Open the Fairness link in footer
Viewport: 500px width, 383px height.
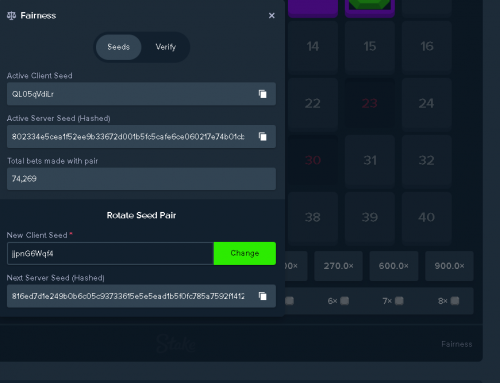point(457,344)
